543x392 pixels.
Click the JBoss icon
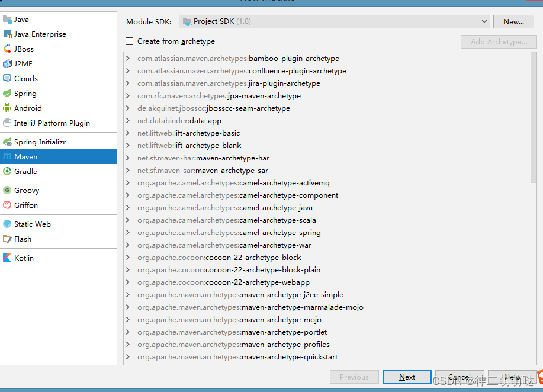point(7,49)
